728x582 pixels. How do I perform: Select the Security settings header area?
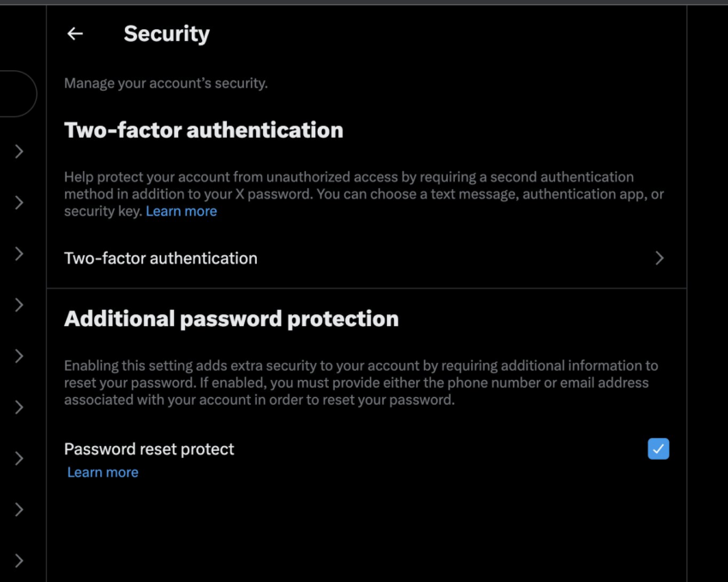166,33
